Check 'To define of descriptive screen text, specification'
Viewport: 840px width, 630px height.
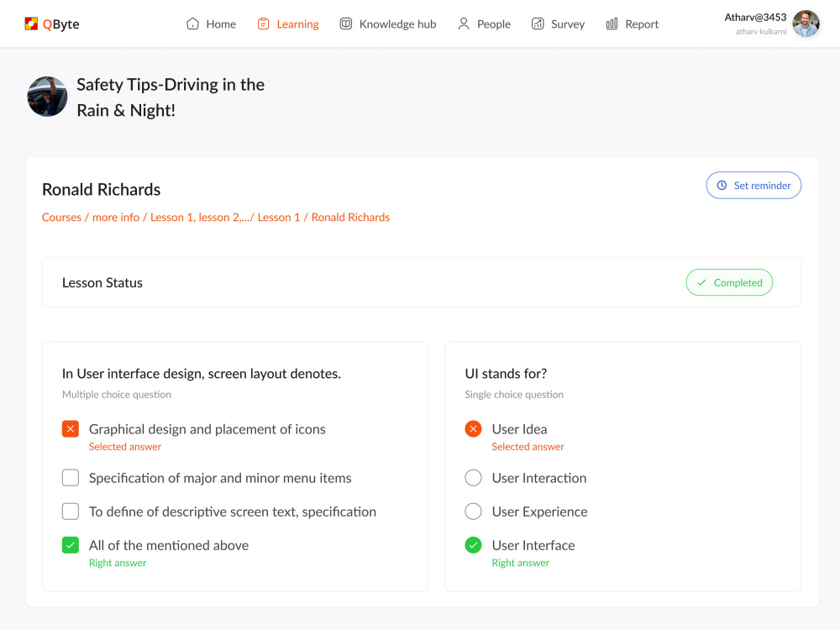[x=71, y=511]
